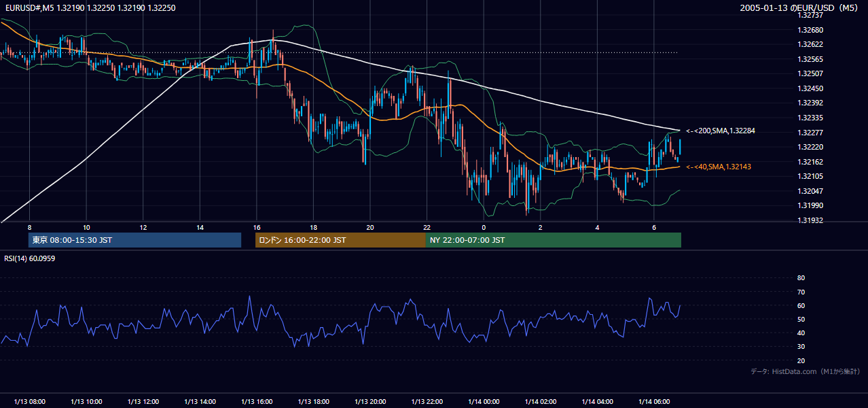The image size is (868, 408).
Task: Click the RSI(14) 60.0959 indicator label
Action: tap(29, 258)
